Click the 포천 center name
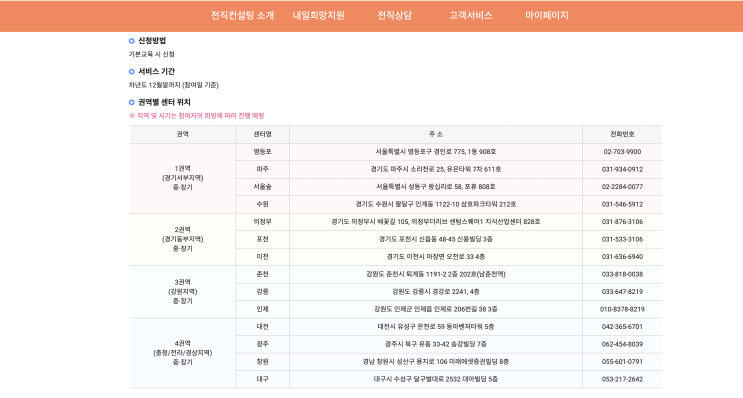 click(x=263, y=239)
